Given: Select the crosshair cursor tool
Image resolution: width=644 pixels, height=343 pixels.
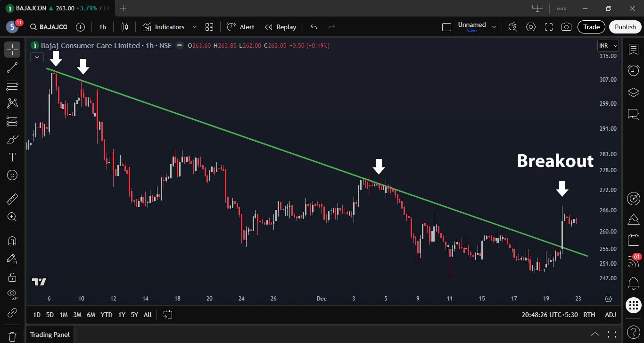Looking at the screenshot, I should coord(12,50).
